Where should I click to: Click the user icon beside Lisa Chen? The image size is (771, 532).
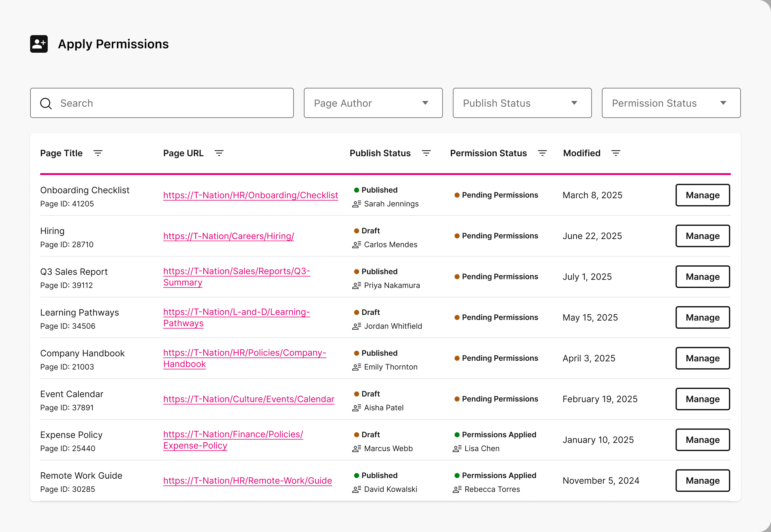pyautogui.click(x=457, y=449)
